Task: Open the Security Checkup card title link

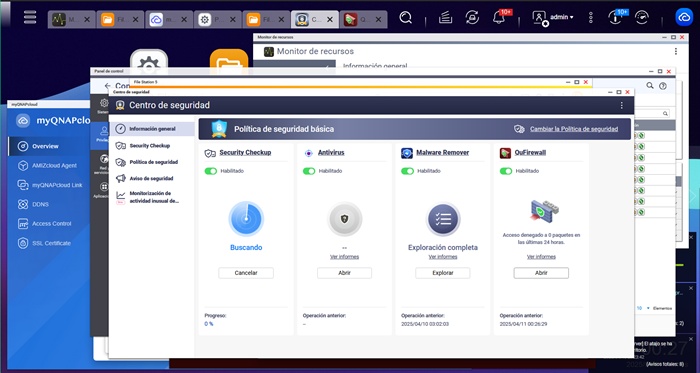Action: coord(245,153)
